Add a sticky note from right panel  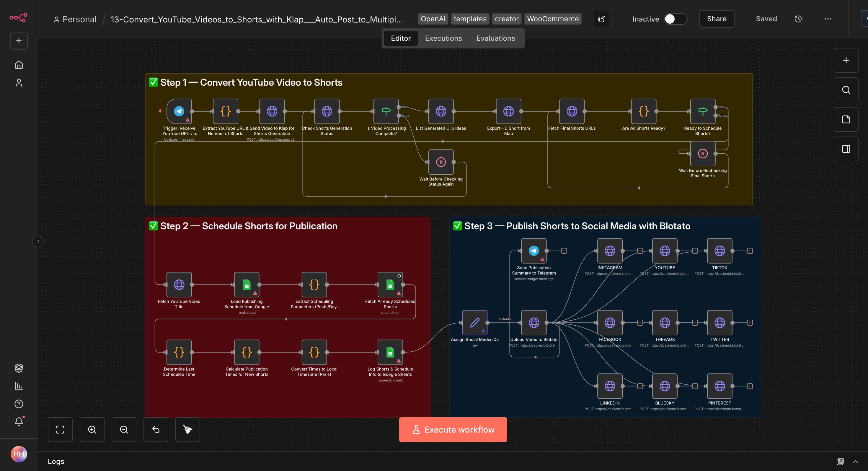point(846,119)
